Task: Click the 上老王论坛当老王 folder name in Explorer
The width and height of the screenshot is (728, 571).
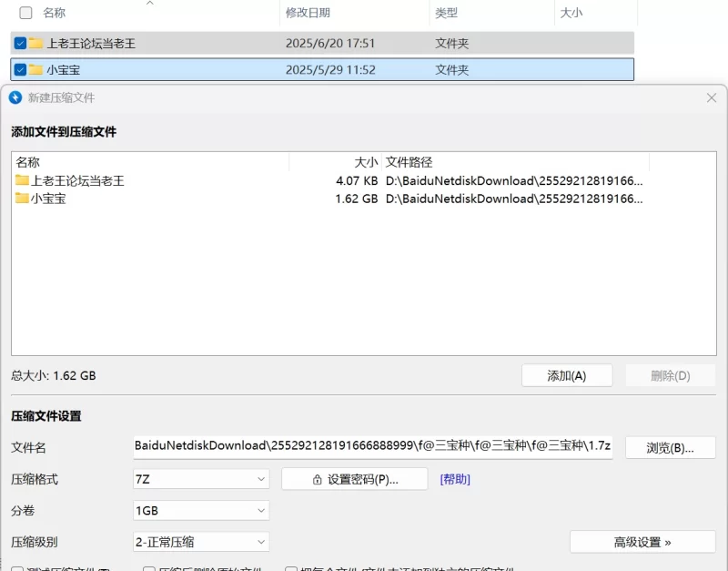Action: (x=91, y=43)
